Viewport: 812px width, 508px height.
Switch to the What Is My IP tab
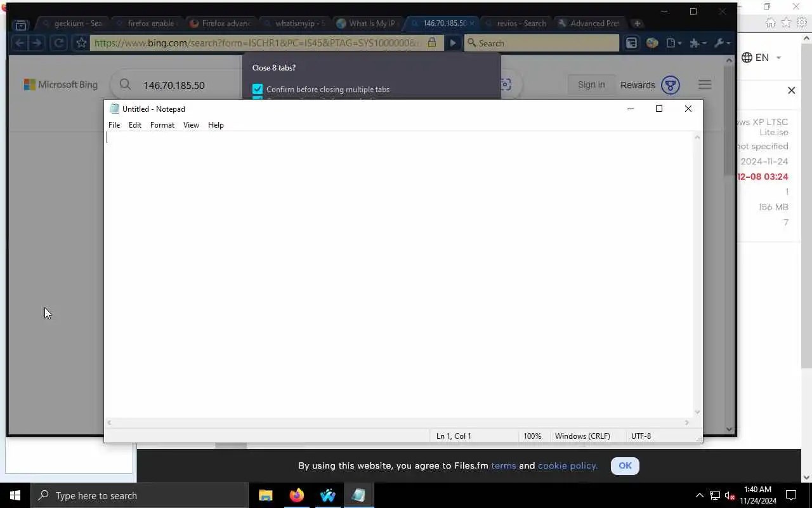(367, 23)
